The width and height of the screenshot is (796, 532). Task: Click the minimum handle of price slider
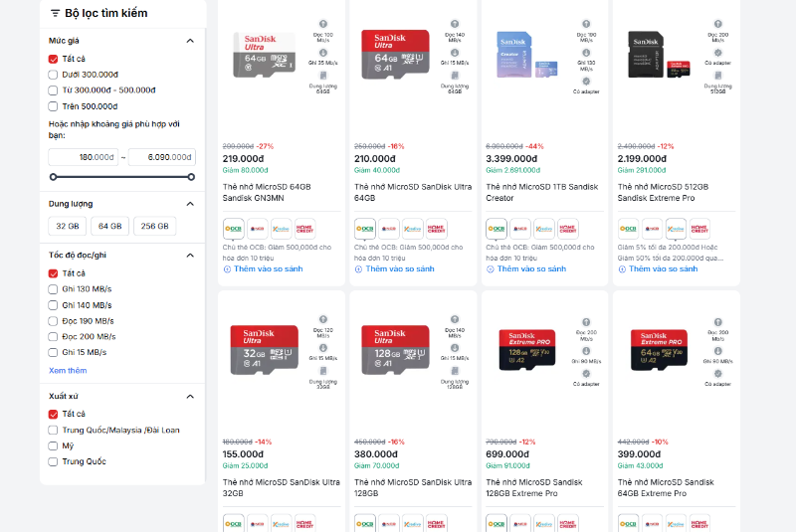(x=53, y=177)
